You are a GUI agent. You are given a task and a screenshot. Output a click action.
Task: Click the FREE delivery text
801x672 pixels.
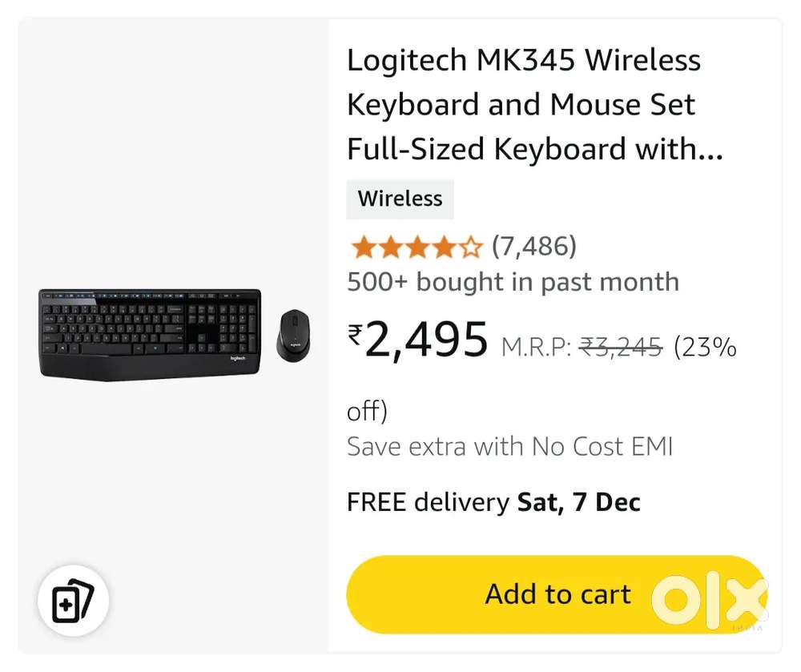(428, 503)
